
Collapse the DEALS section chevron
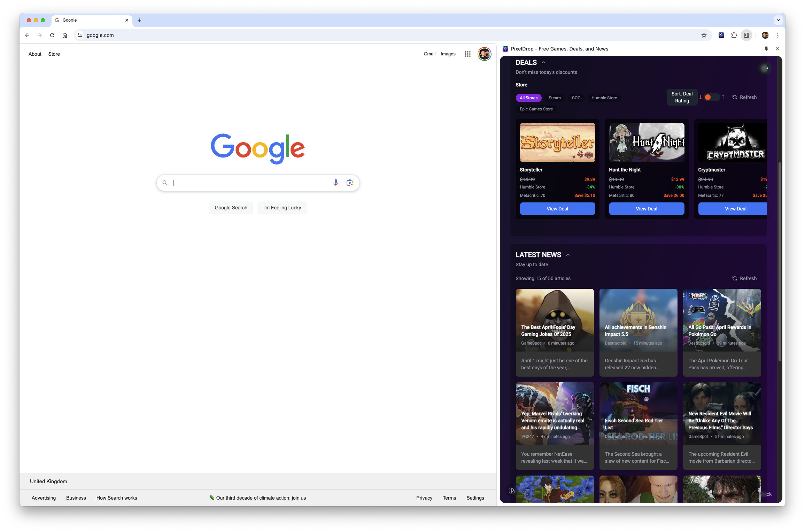click(543, 63)
